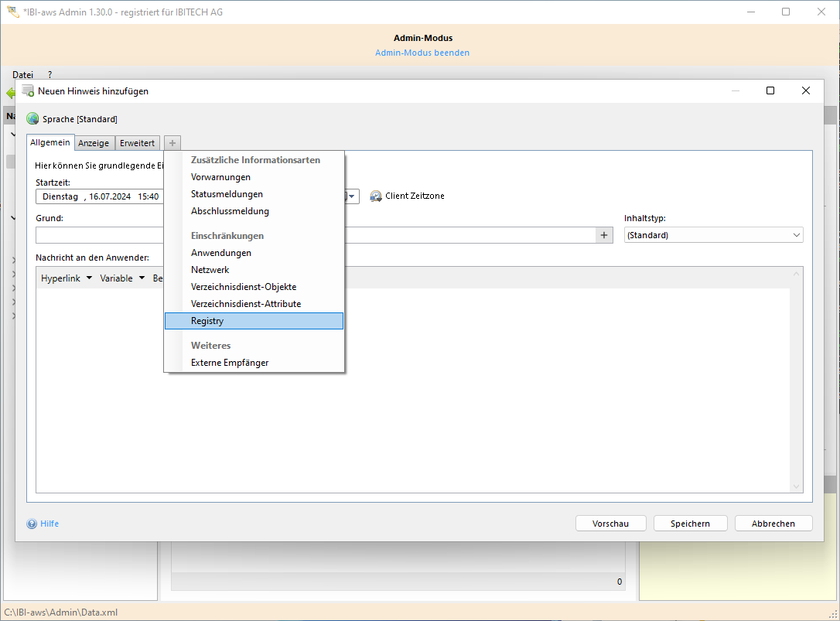Click inside the Grund input field
This screenshot has width=840, height=621.
coord(99,234)
